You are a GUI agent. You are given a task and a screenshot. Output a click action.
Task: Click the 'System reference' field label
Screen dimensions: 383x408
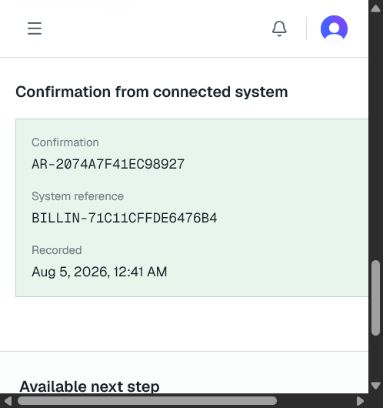(x=78, y=196)
